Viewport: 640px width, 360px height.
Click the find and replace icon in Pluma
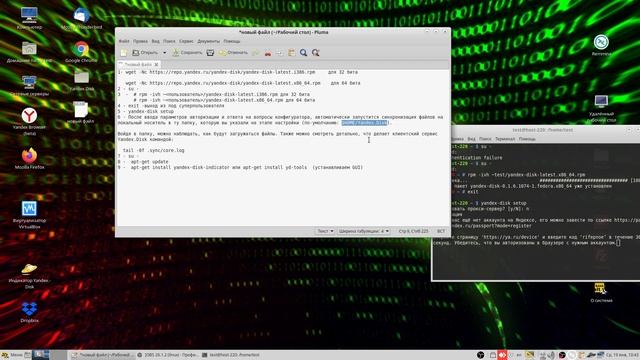316,53
